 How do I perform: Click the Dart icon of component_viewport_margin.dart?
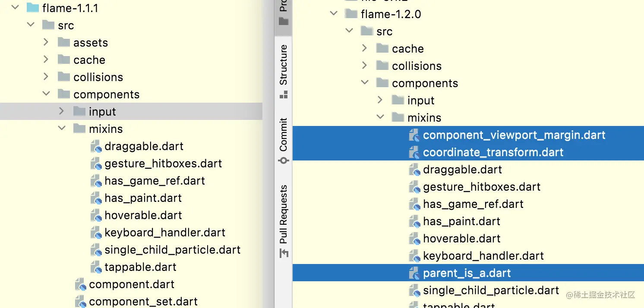point(414,135)
